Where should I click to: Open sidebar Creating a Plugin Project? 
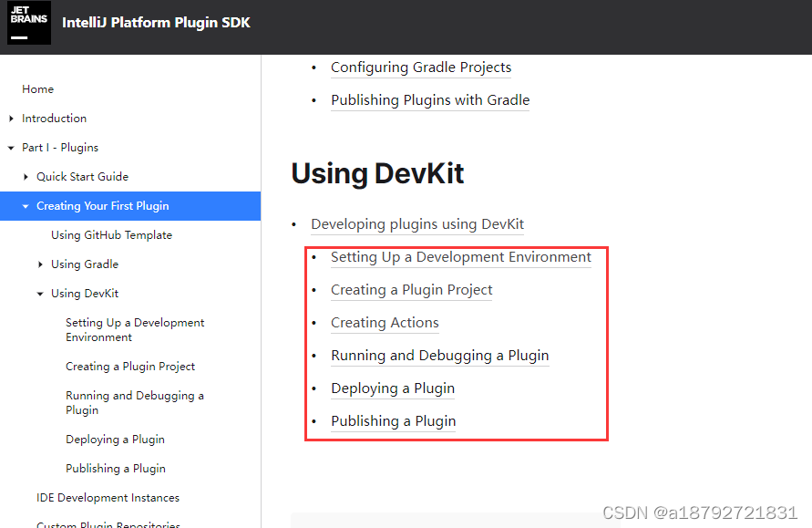click(x=130, y=367)
